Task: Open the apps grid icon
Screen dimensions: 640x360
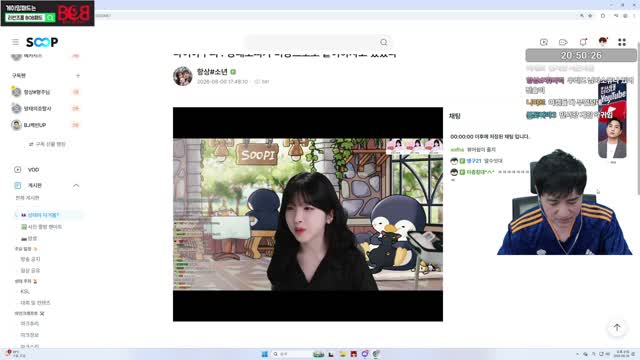Action: click(622, 42)
